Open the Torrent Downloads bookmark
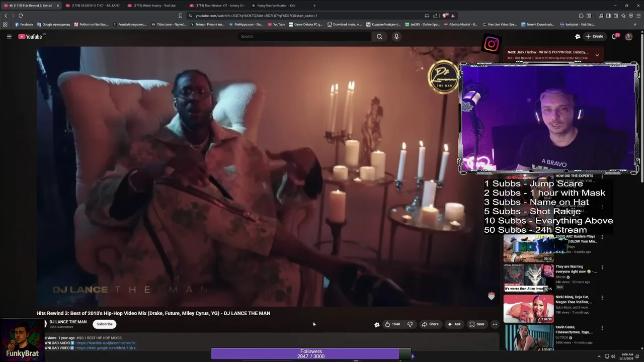Viewport: 644px width, 362px height. point(538,24)
